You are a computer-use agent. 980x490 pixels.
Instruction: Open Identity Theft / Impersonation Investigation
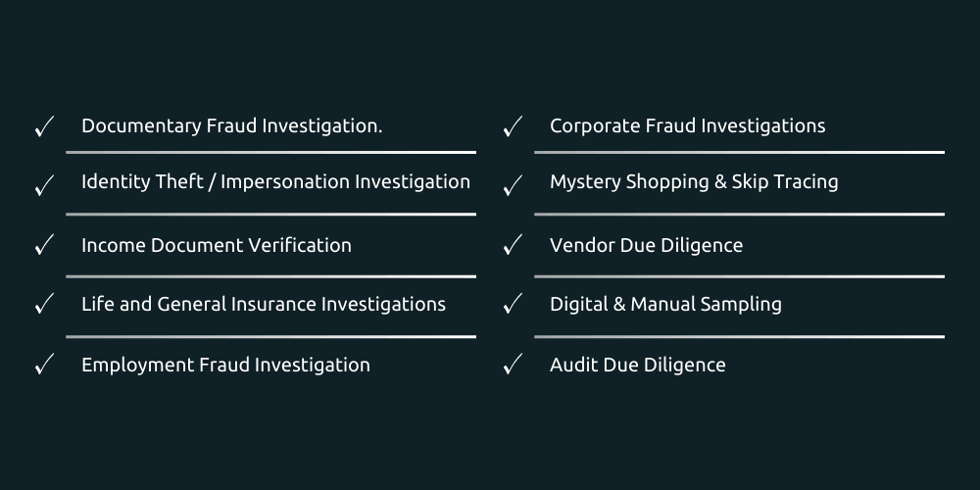point(275,182)
